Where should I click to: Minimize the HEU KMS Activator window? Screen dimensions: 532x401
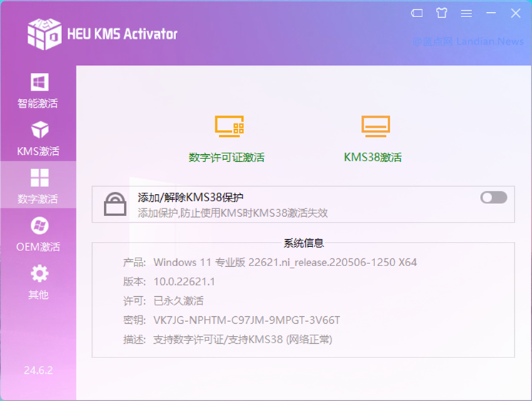coord(491,14)
